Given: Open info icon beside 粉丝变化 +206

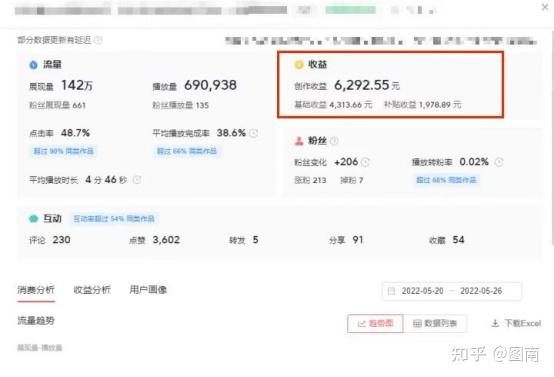Looking at the screenshot, I should click(x=366, y=162).
